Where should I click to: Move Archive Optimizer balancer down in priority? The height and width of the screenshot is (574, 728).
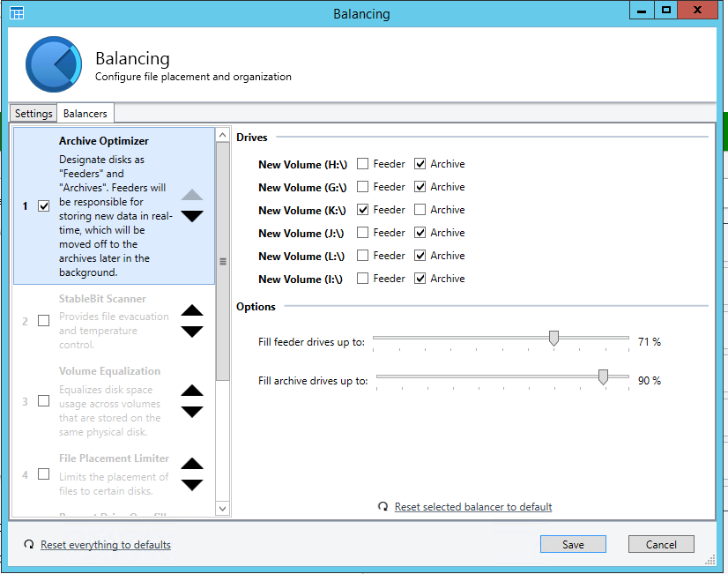192,216
